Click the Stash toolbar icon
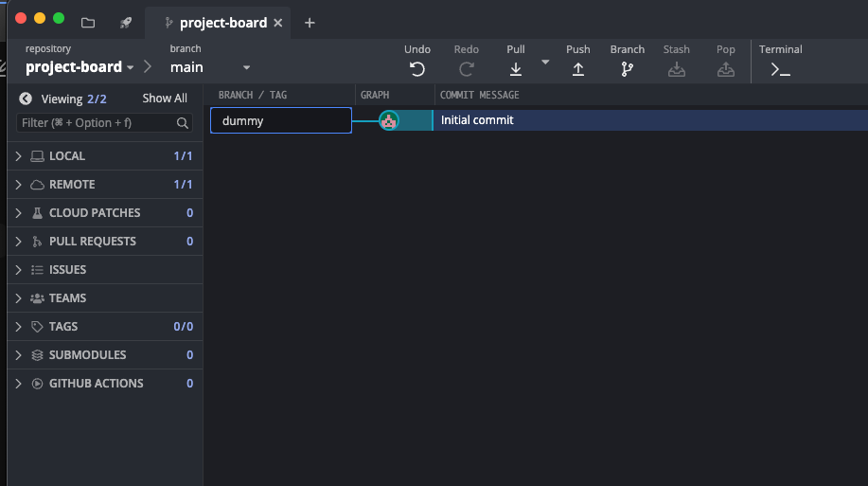The image size is (868, 486). tap(676, 69)
